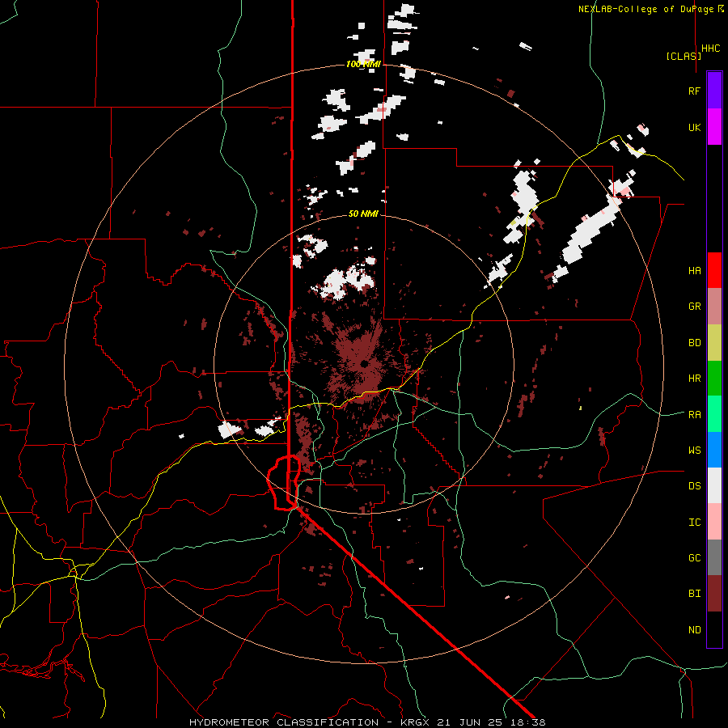728x728 pixels.
Task: Click the GC gray legend swatch
Action: click(x=714, y=557)
